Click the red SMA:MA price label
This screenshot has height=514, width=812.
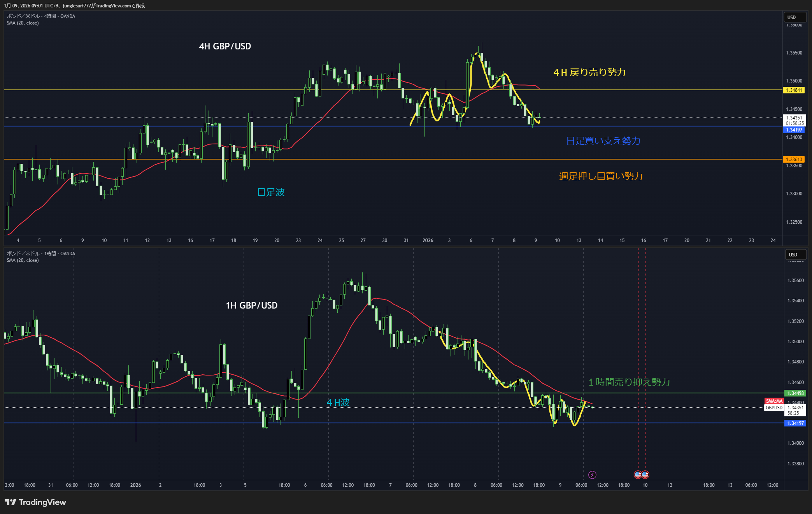(774, 401)
